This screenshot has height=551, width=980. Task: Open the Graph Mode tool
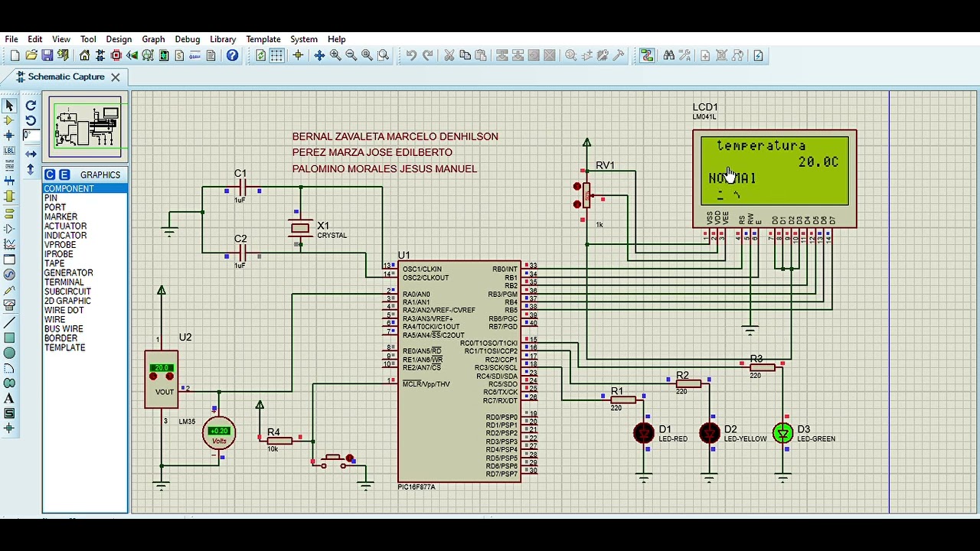pos(9,244)
